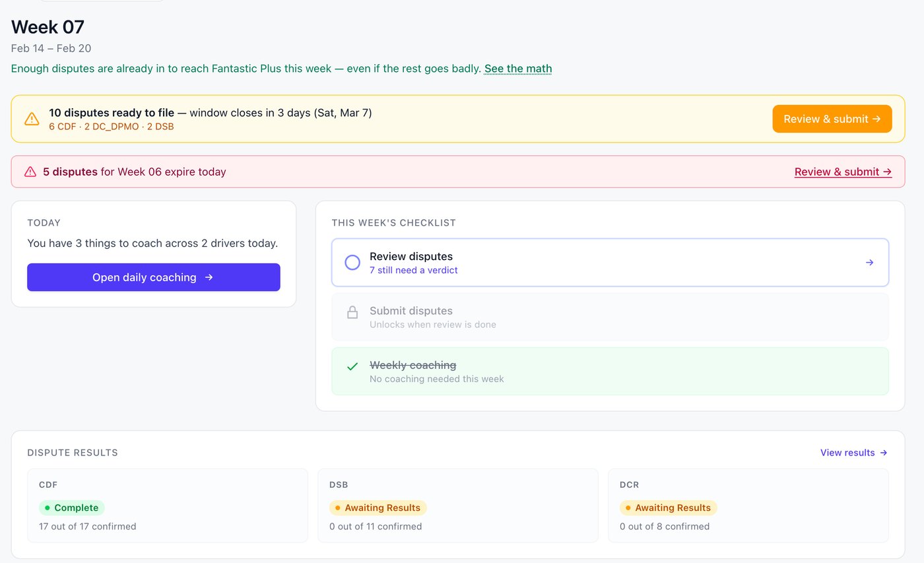This screenshot has height=563, width=924.
Task: Click the arrow on Review disputes row
Action: pyautogui.click(x=869, y=263)
